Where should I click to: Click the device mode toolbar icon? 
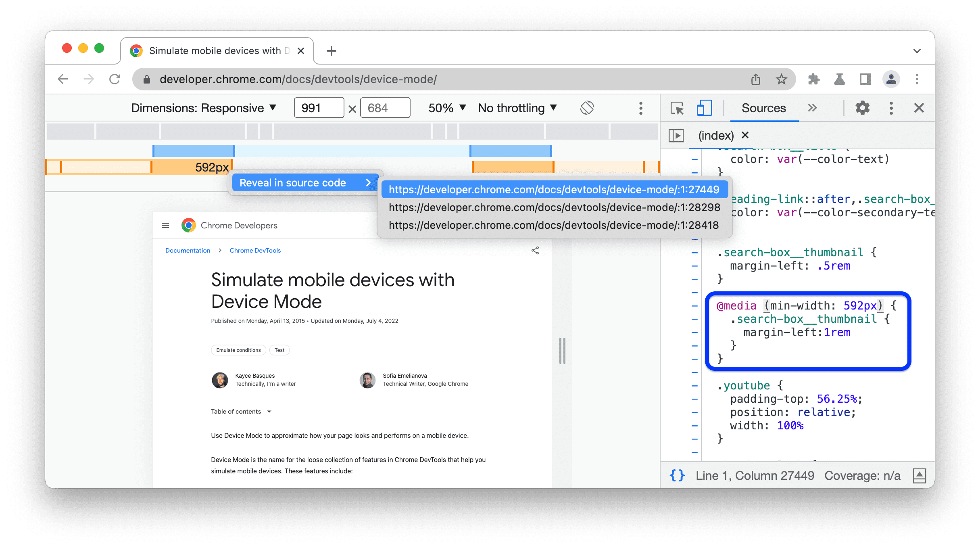pyautogui.click(x=703, y=108)
